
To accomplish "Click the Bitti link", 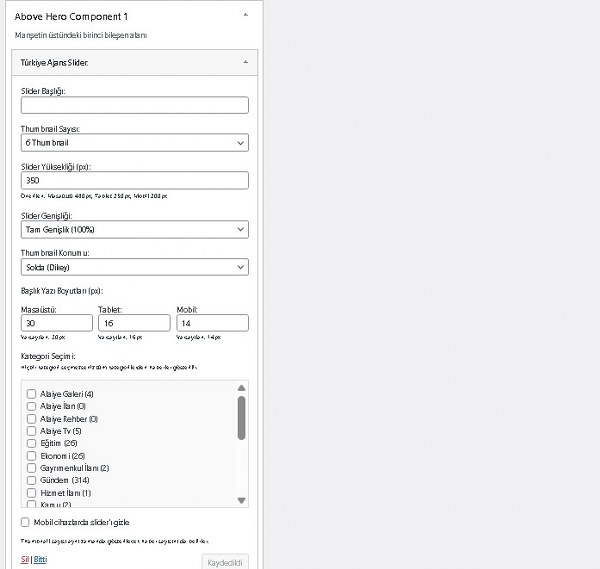I will 40,560.
